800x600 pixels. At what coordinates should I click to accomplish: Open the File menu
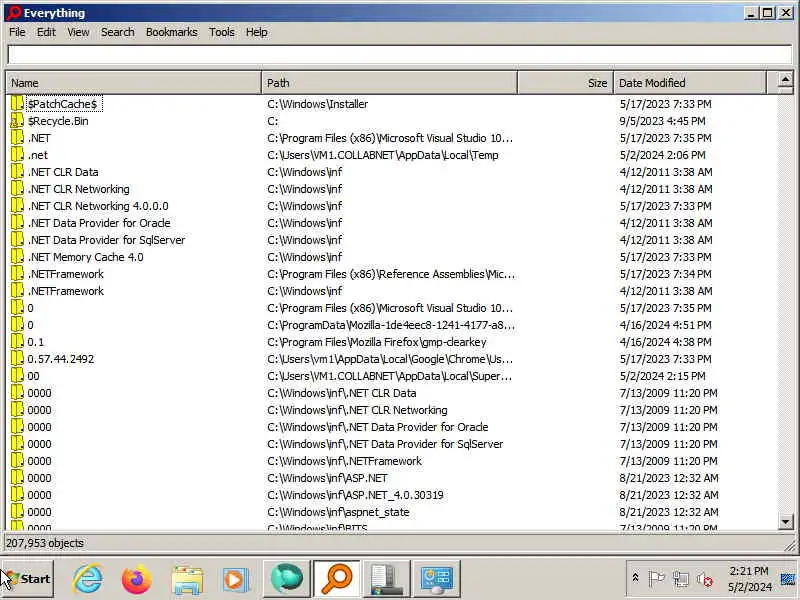pos(17,32)
